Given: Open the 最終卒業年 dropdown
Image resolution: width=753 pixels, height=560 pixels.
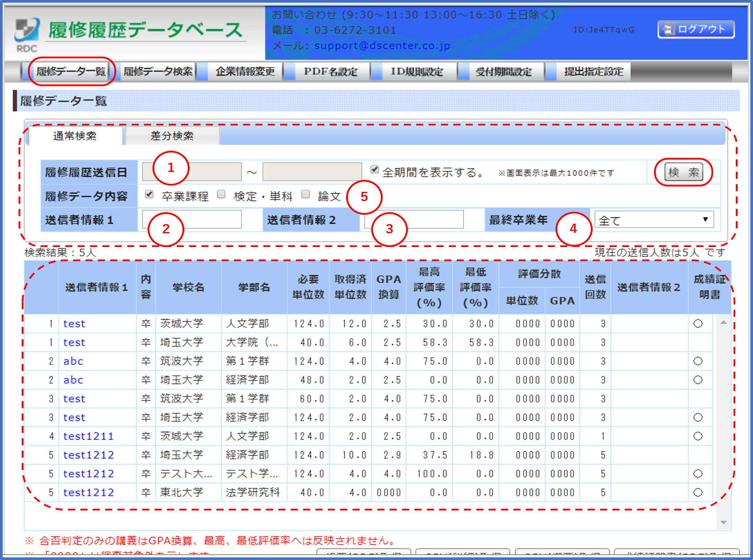Looking at the screenshot, I should 654,219.
